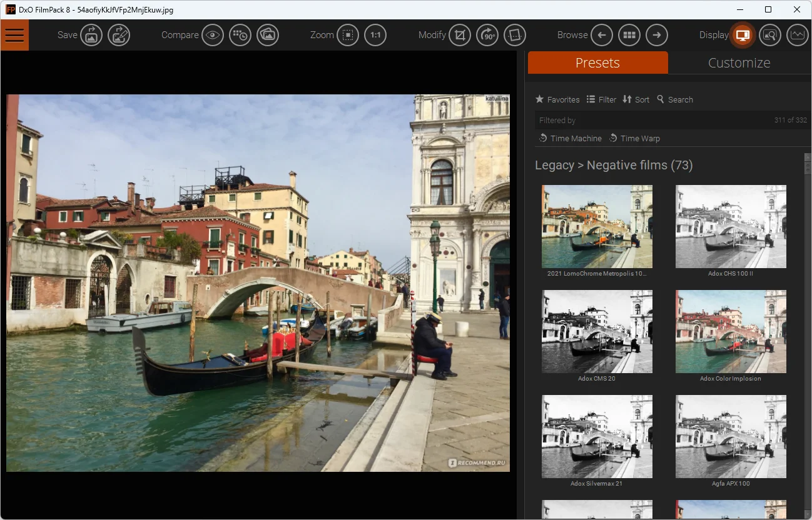Click the Save as preset icon
812x520 pixels.
click(x=119, y=35)
